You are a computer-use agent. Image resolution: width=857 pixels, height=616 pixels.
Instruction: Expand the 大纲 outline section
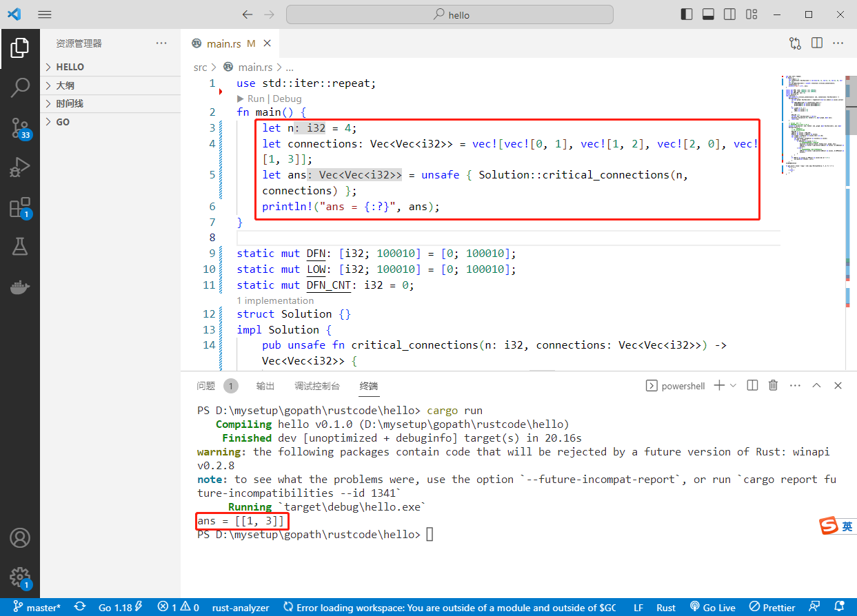pyautogui.click(x=110, y=85)
